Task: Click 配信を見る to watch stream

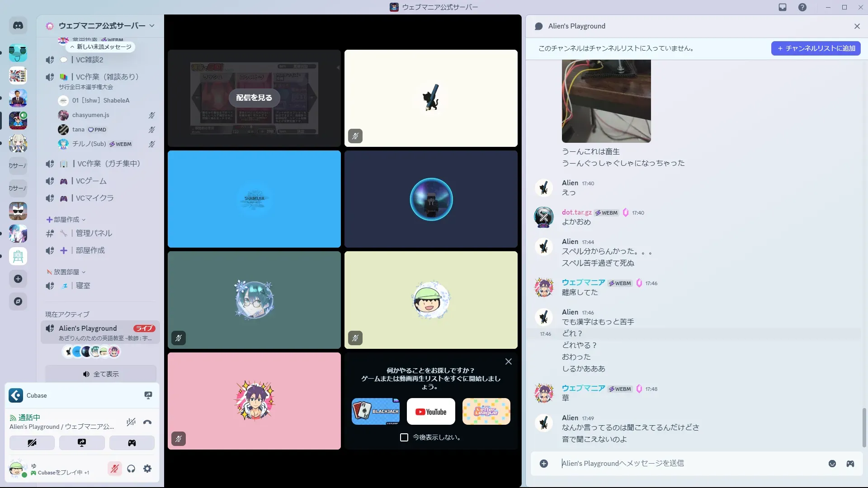Action: pos(254,98)
